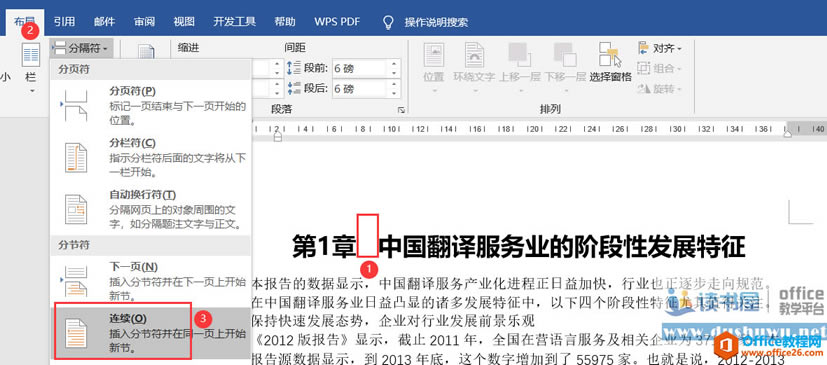This screenshot has height=365, width=827.
Task: Choose 下一页(N) section break
Action: pos(150,281)
